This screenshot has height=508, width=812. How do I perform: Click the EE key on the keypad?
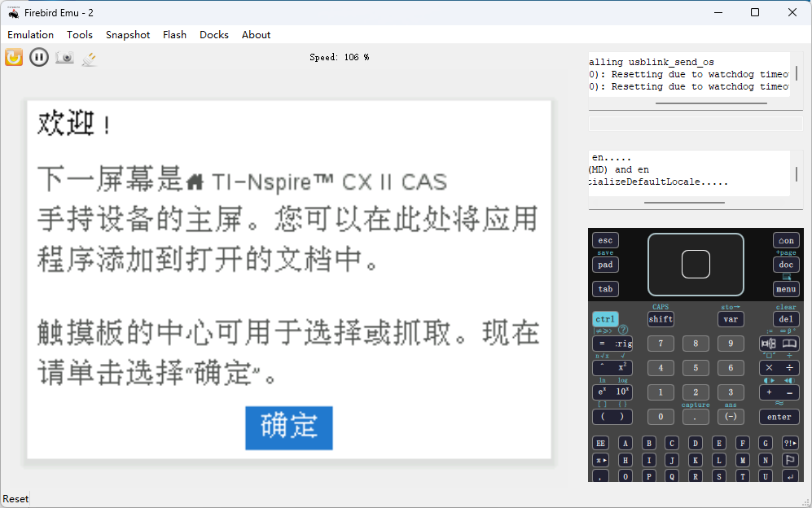point(601,443)
